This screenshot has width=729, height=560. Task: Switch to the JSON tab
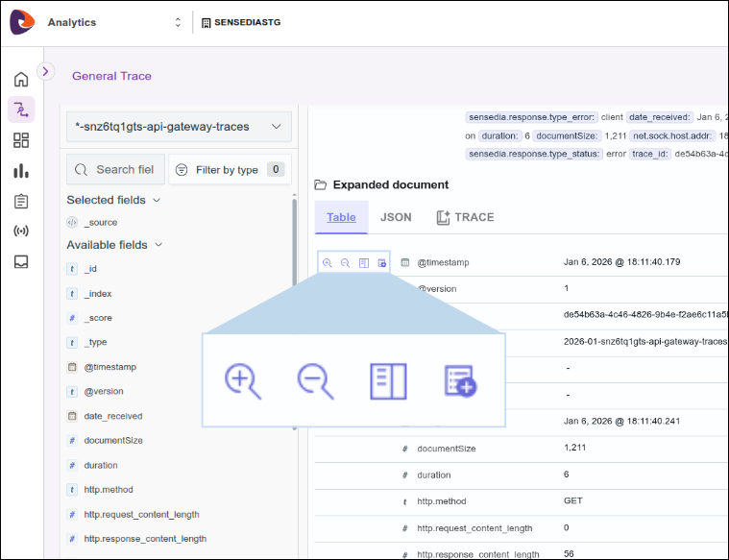pyautogui.click(x=396, y=217)
